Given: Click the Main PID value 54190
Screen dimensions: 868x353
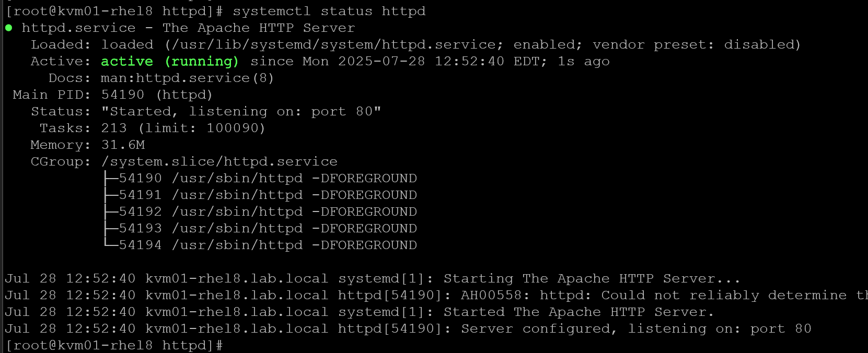Looking at the screenshot, I should pyautogui.click(x=123, y=95).
